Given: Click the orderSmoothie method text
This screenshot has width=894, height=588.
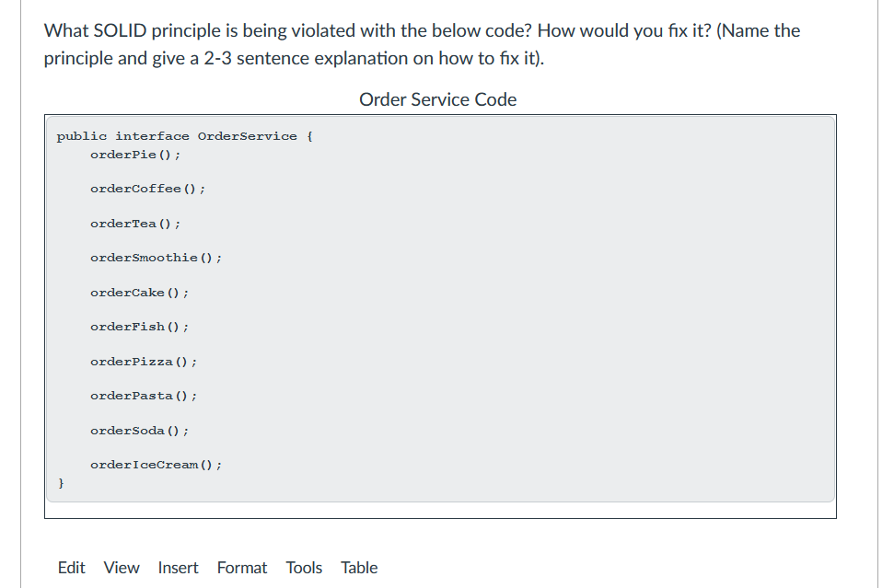Looking at the screenshot, I should tap(154, 258).
